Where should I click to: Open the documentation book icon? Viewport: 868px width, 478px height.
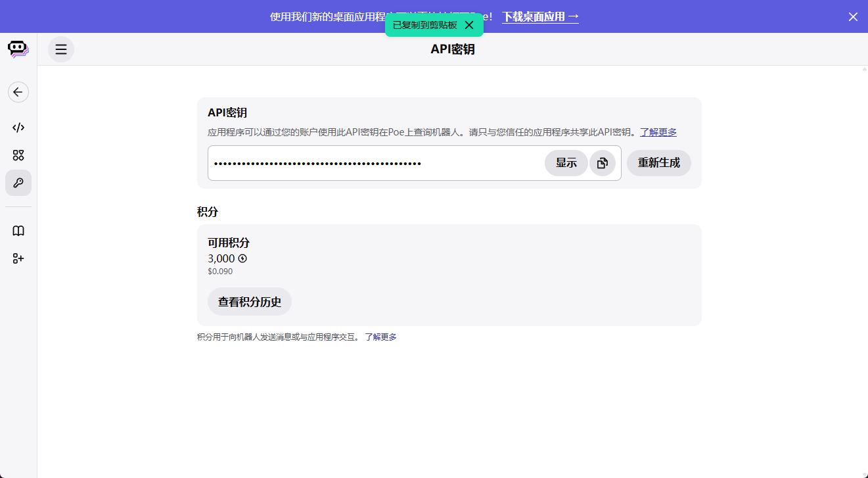tap(18, 231)
